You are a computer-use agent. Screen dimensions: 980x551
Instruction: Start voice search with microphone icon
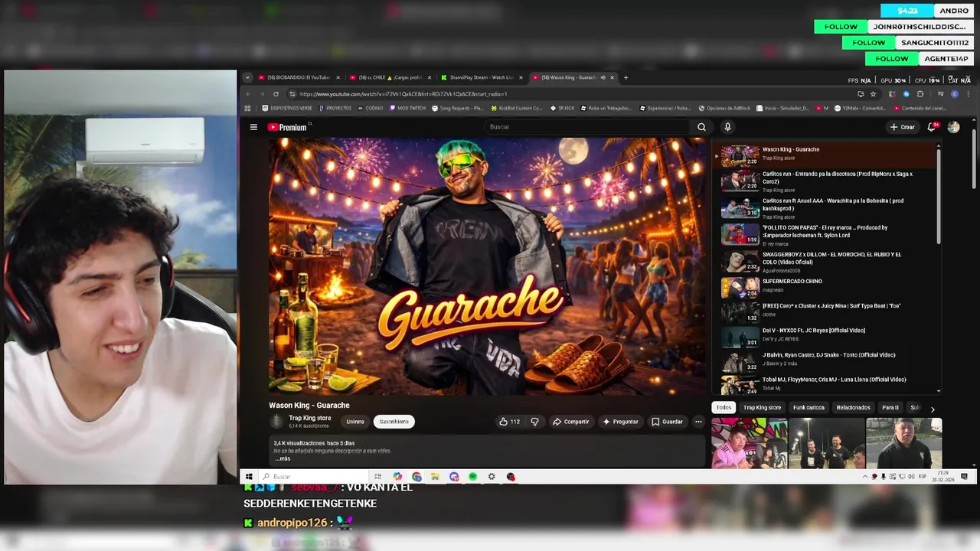(x=727, y=127)
